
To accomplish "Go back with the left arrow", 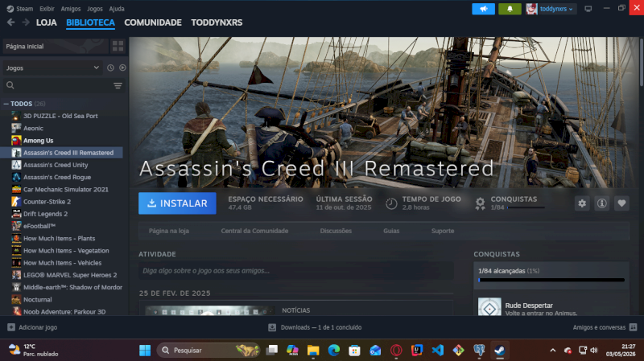I will 11,23.
